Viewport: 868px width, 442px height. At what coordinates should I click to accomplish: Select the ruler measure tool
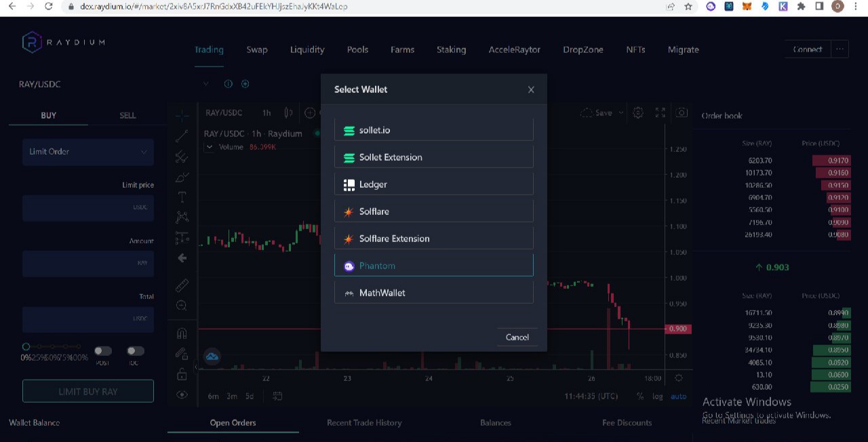tap(182, 285)
